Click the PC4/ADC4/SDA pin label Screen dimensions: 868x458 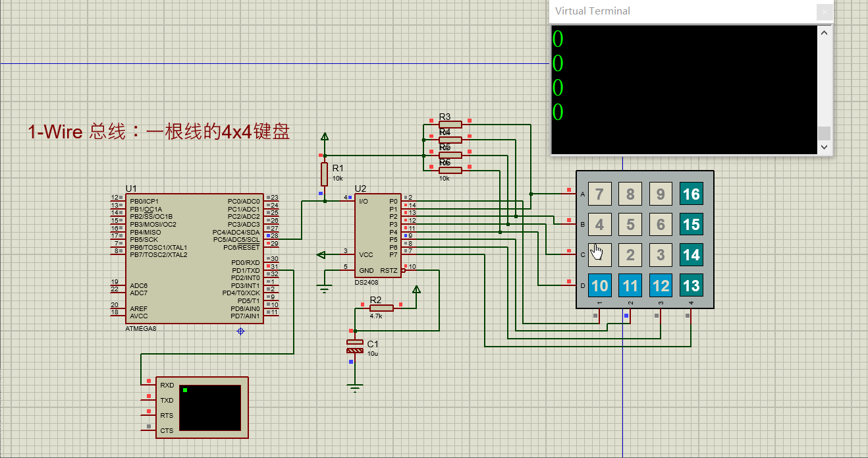pos(236,232)
